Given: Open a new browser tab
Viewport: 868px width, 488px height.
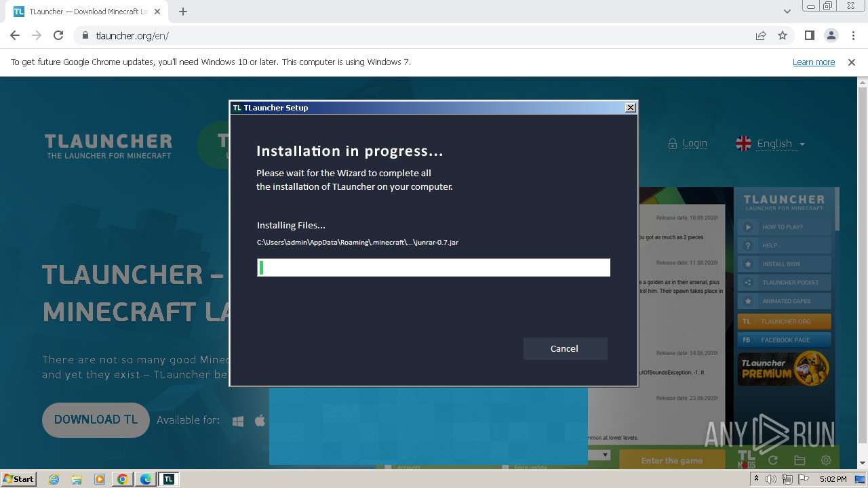Looking at the screenshot, I should pyautogui.click(x=183, y=12).
